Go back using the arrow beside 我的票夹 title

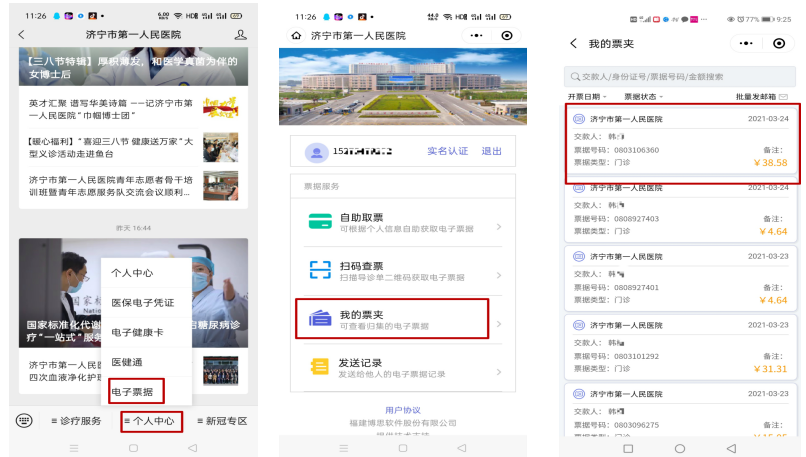click(573, 44)
